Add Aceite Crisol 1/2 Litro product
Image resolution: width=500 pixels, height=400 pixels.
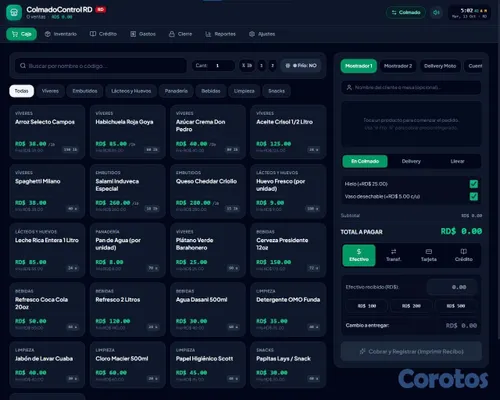click(x=288, y=132)
